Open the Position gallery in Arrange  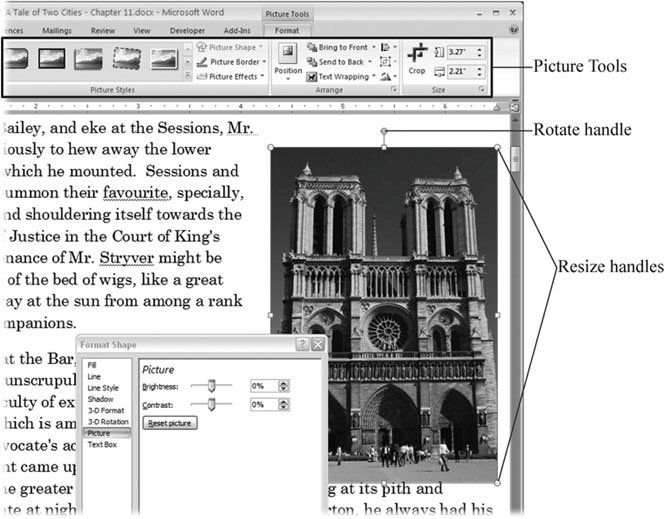288,60
